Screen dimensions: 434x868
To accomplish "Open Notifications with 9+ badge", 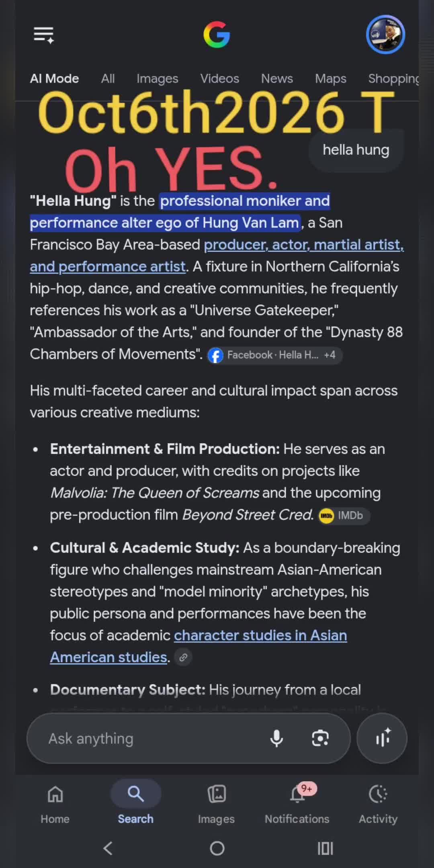I will (297, 805).
